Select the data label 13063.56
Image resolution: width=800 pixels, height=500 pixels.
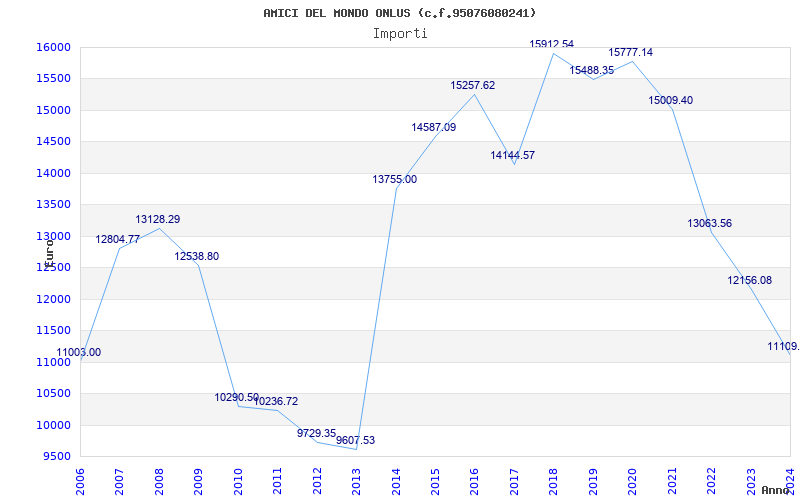[x=710, y=223]
